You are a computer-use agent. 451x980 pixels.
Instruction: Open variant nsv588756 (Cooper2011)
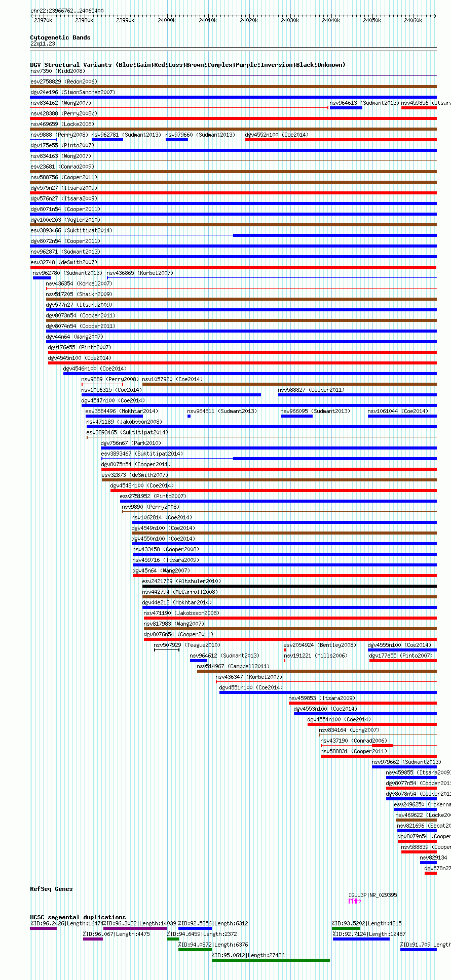[233, 182]
